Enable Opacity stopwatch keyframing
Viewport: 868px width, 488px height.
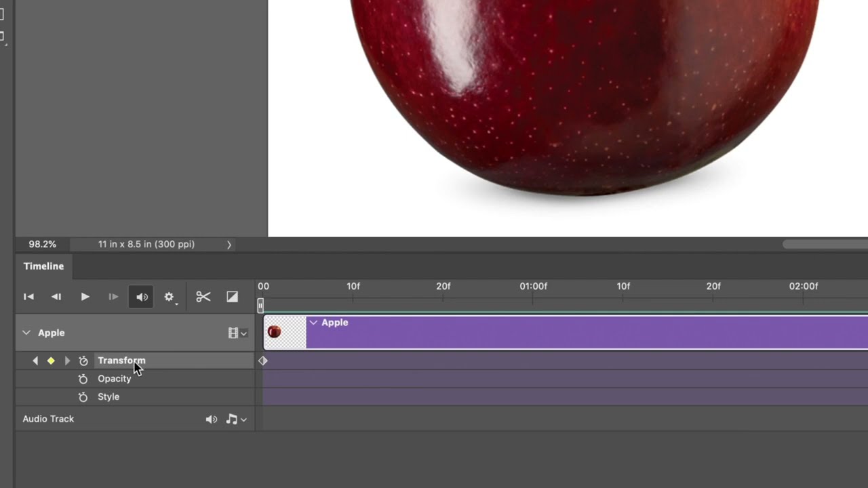[83, 379]
